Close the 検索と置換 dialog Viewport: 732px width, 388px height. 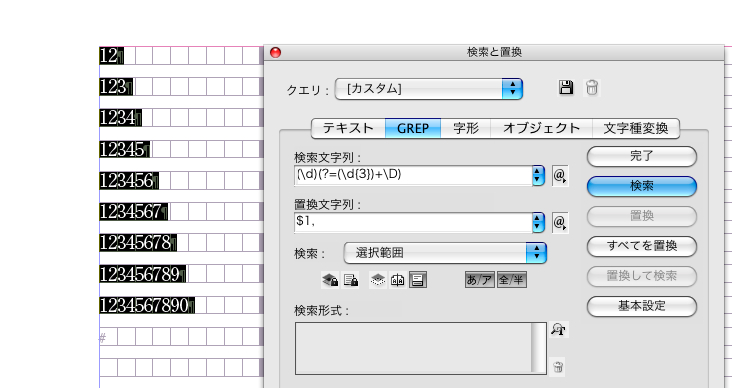click(275, 52)
